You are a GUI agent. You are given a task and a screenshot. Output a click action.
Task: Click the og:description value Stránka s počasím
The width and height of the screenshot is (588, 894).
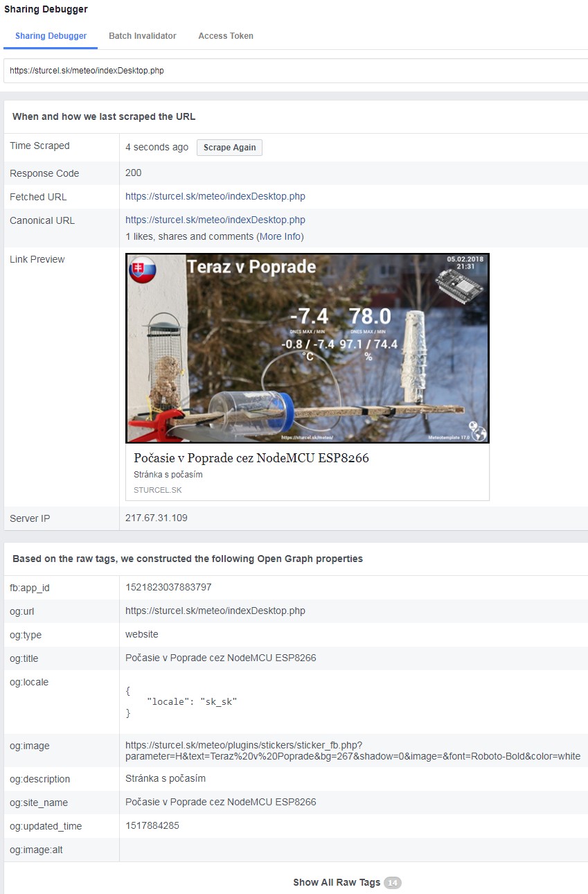pos(166,779)
